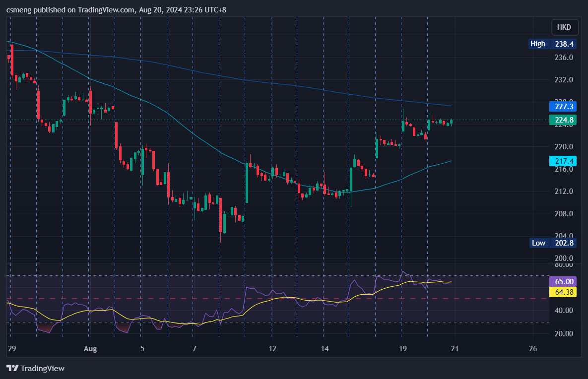Click the 64.38 yellow RSI average tag

(x=563, y=292)
